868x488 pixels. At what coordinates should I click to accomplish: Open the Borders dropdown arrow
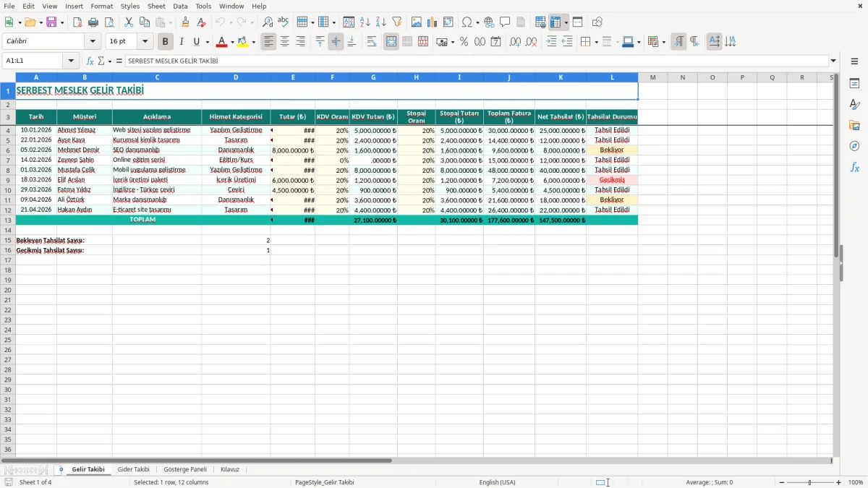(x=596, y=42)
